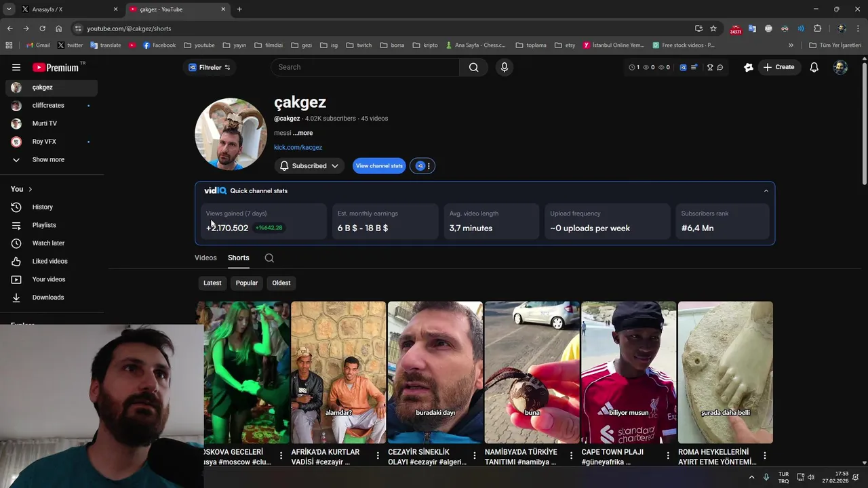The height and width of the screenshot is (488, 868).
Task: Open more options for NAMİBYA'DA TÜRKİYE short
Action: 571,455
